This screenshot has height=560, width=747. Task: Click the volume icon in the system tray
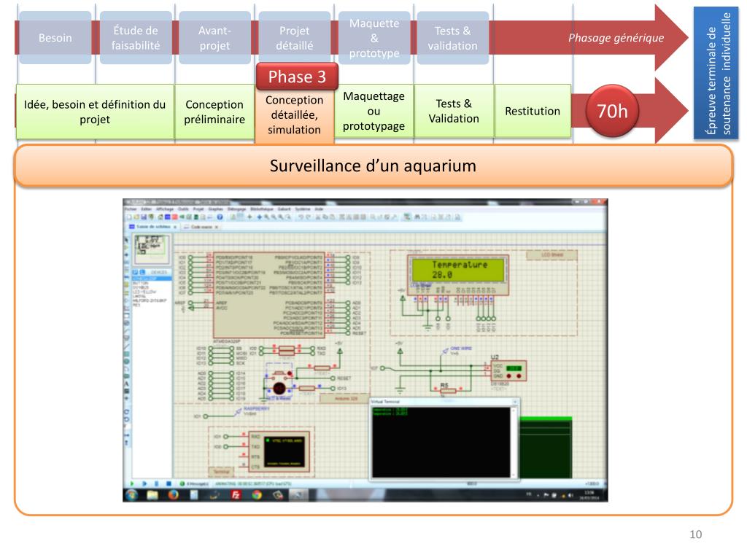click(570, 495)
